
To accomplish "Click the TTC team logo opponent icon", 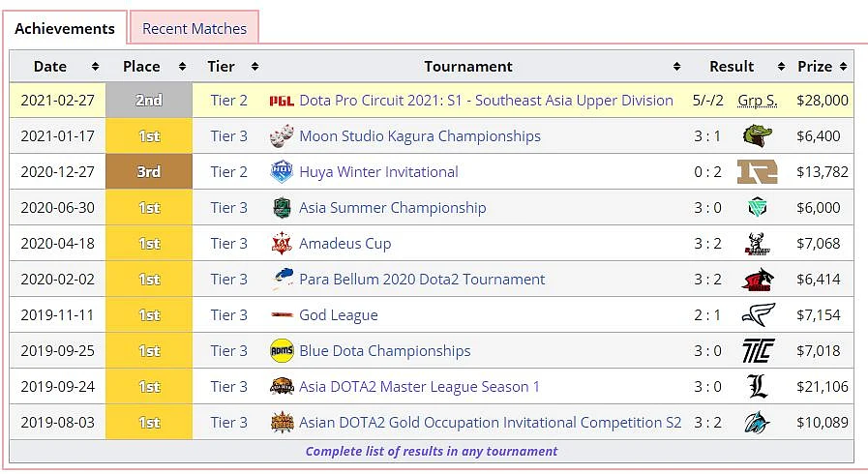I will tap(758, 350).
